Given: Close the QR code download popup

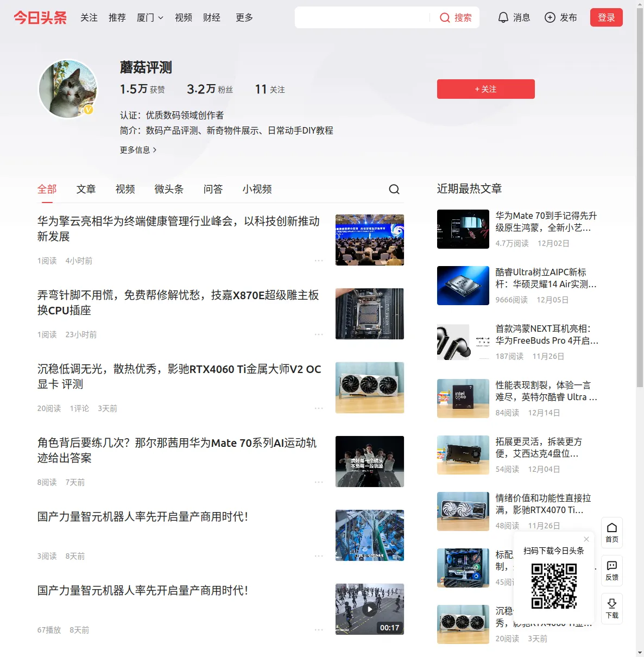Looking at the screenshot, I should click(586, 539).
